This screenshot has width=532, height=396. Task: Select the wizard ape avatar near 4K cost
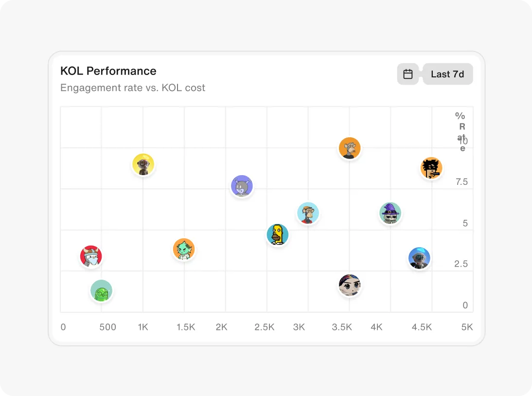(x=390, y=213)
